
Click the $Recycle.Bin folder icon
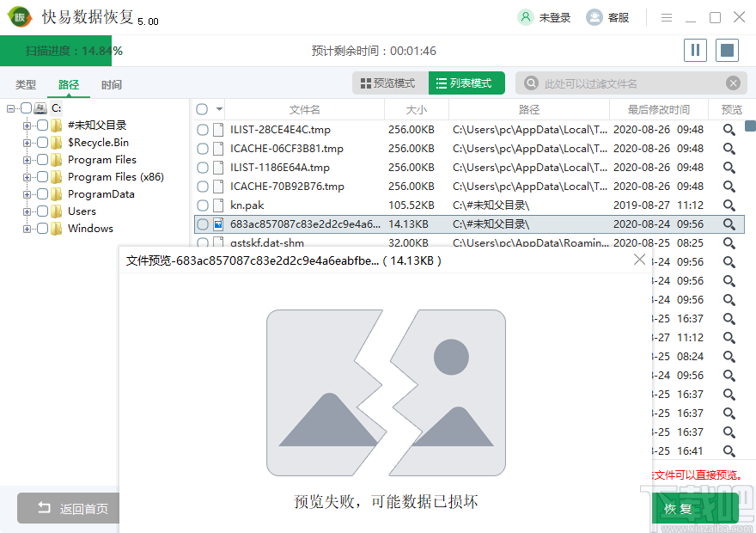(57, 143)
